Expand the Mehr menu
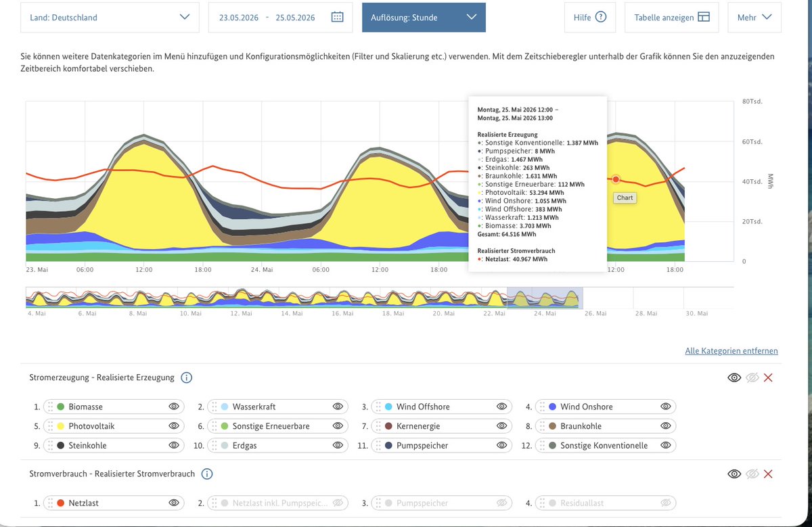812x527 pixels. point(754,18)
